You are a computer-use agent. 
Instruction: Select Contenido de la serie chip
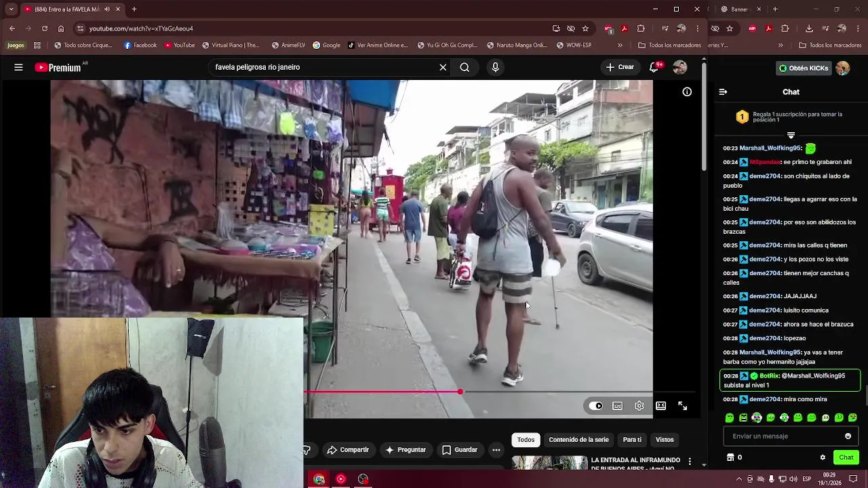(578, 440)
